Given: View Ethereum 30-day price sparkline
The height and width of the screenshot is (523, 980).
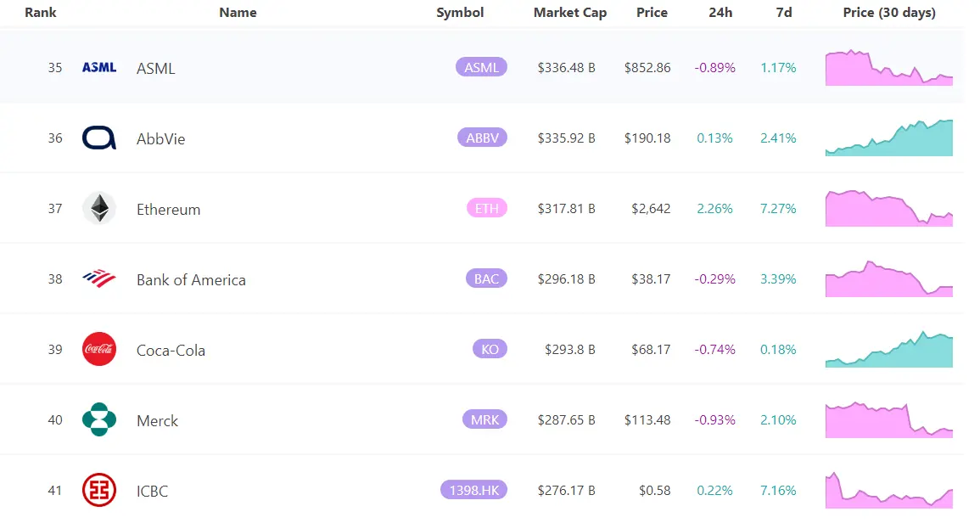Looking at the screenshot, I should (888, 209).
